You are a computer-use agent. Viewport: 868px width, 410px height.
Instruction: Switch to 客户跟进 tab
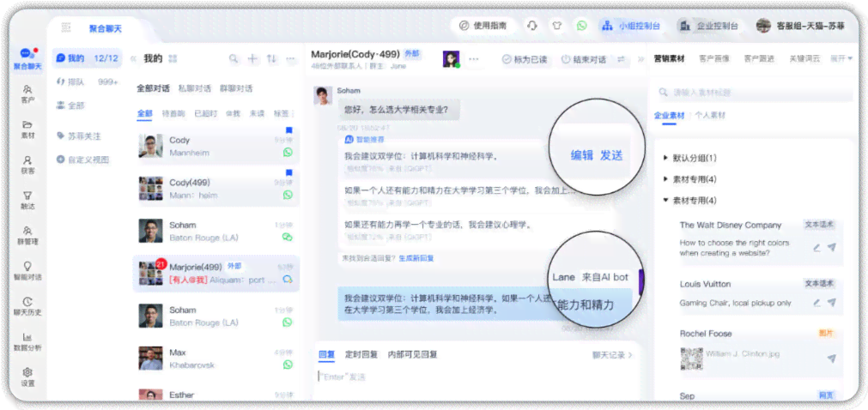click(x=759, y=58)
